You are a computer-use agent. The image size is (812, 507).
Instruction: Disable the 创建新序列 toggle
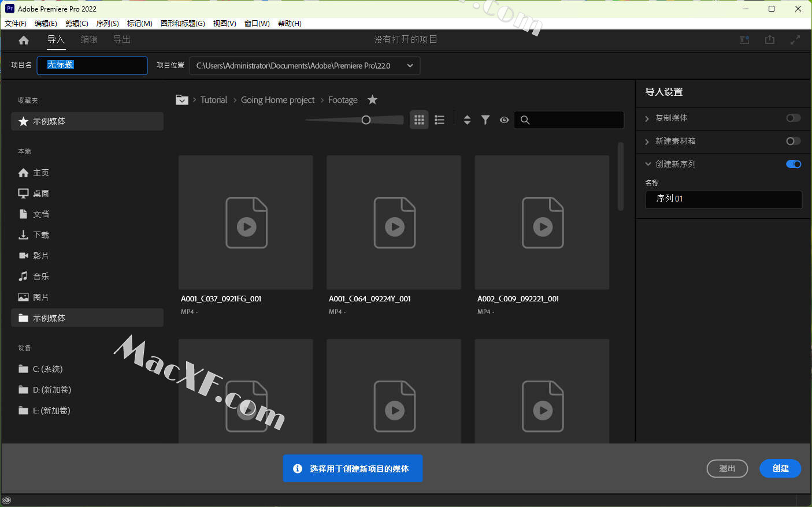[x=794, y=164]
